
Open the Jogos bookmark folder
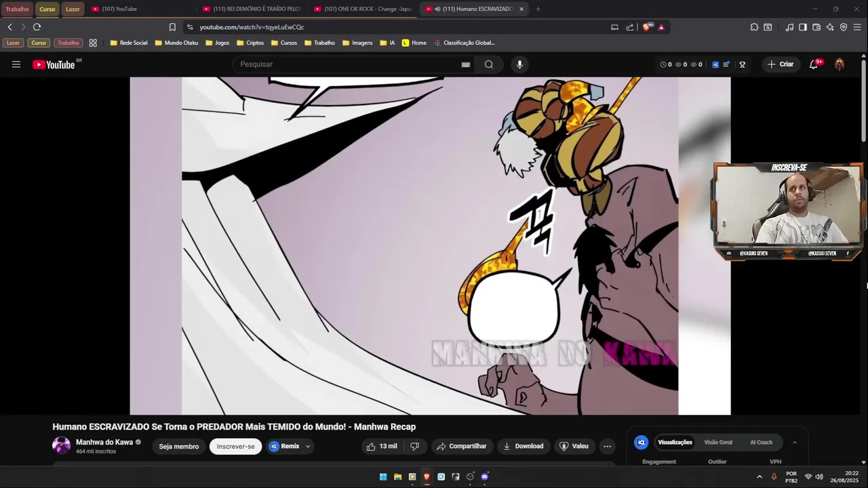coord(217,43)
